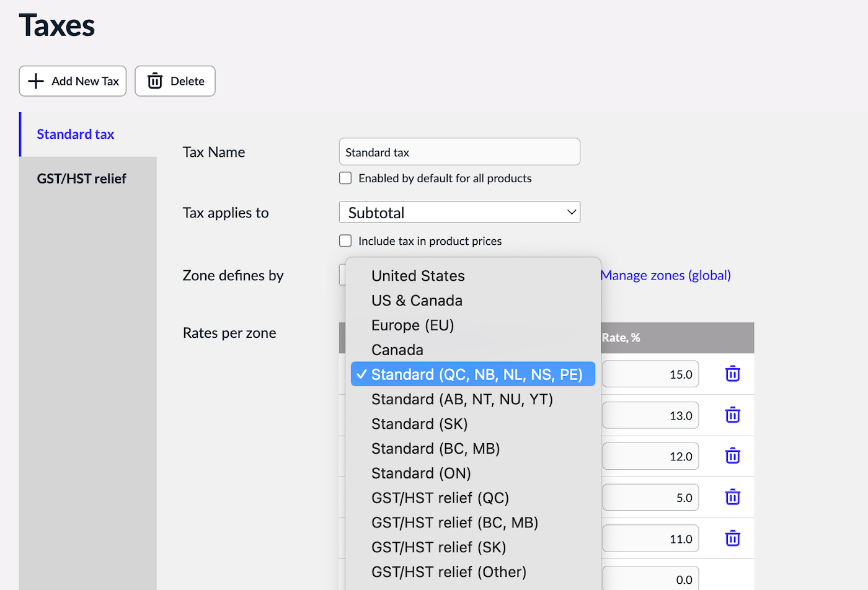
Task: Select 'Europe (EU)' zone option
Action: pos(412,325)
